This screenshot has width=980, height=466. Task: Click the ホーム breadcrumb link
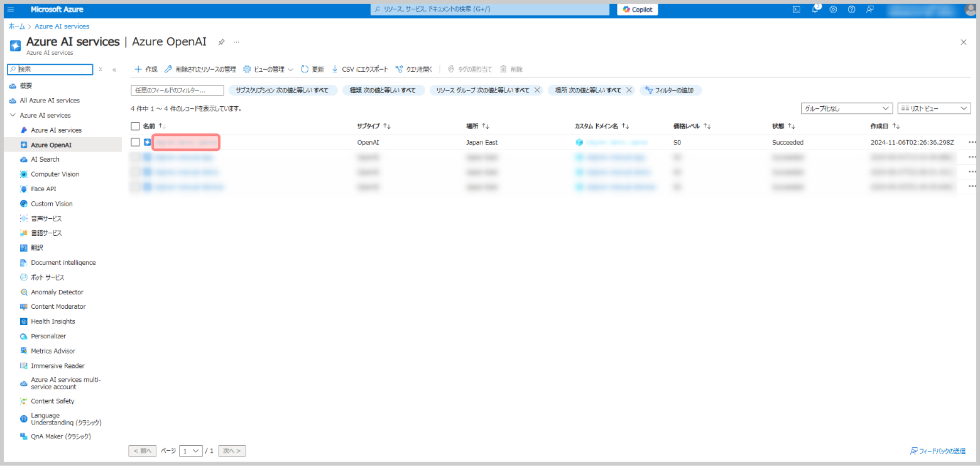(x=17, y=26)
